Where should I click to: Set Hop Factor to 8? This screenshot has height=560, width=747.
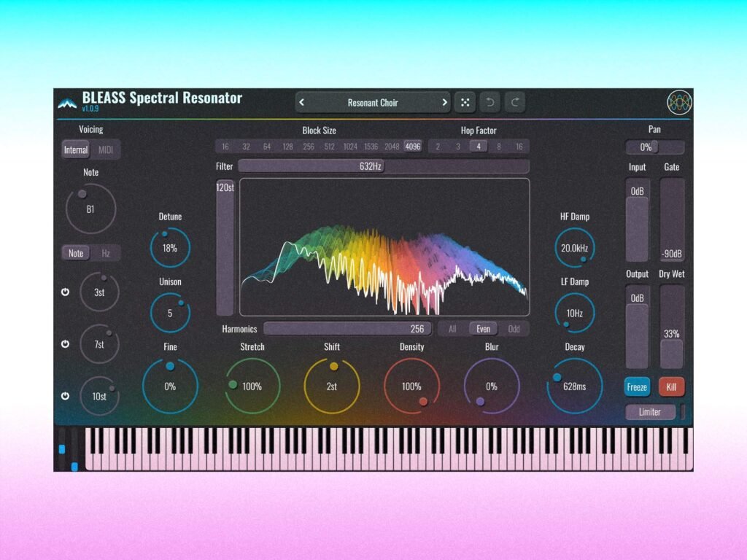coord(499,147)
